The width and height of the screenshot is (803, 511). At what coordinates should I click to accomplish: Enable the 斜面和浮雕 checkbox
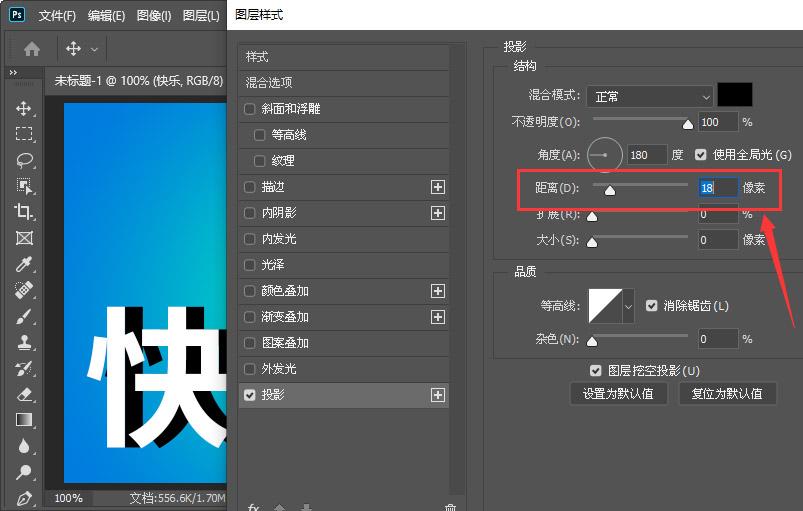tap(249, 109)
